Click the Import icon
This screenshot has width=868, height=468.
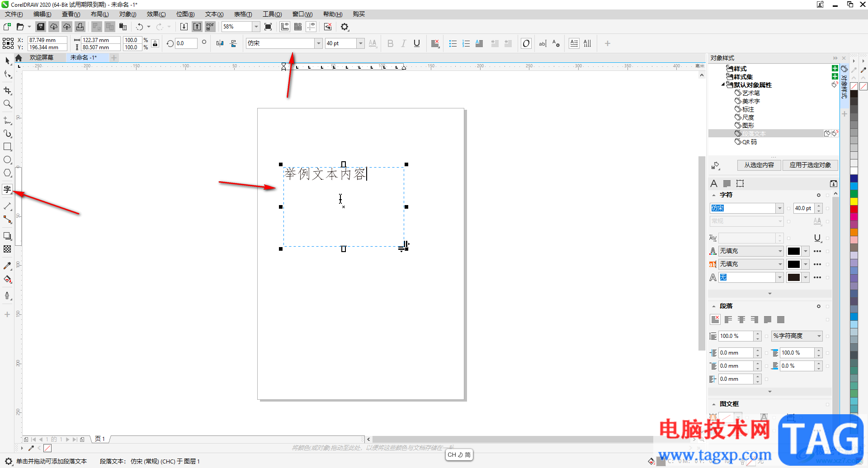click(x=184, y=27)
